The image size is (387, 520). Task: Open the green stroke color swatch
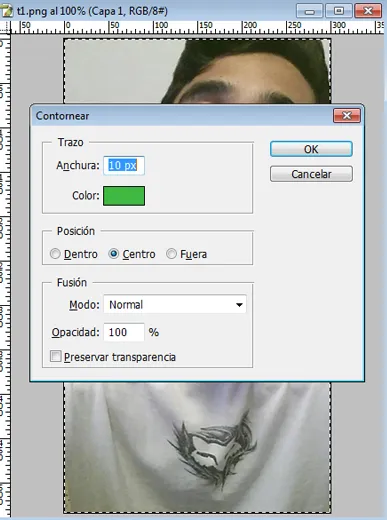point(124,196)
